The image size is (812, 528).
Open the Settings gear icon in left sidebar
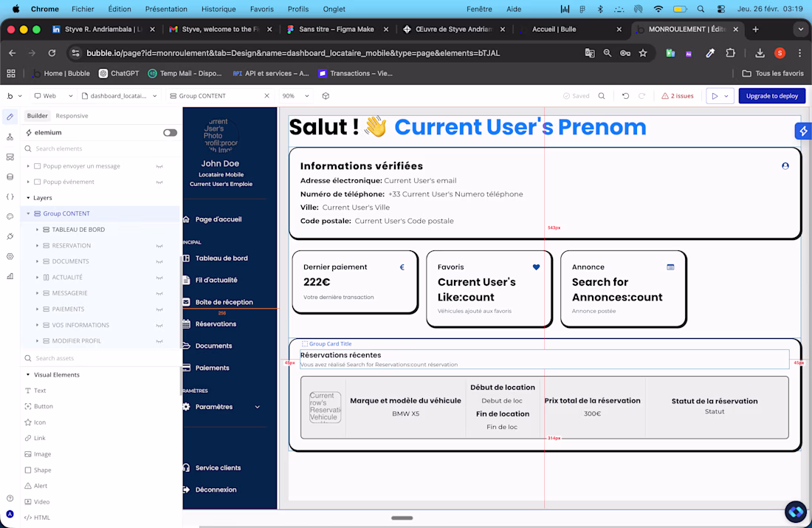click(10, 256)
